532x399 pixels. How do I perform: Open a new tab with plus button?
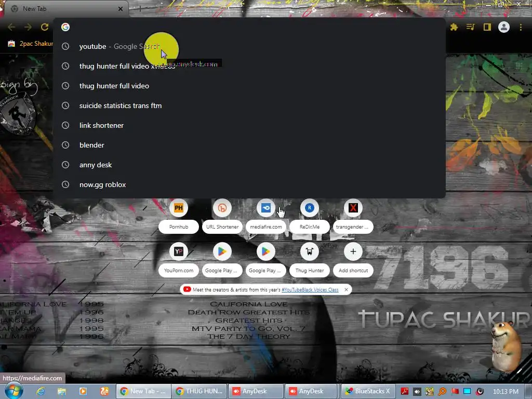139,9
